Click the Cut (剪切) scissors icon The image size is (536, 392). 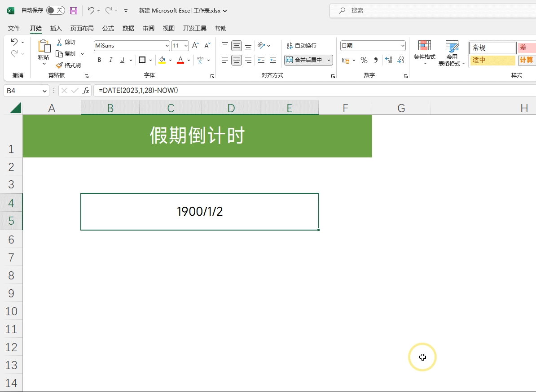[x=59, y=42]
